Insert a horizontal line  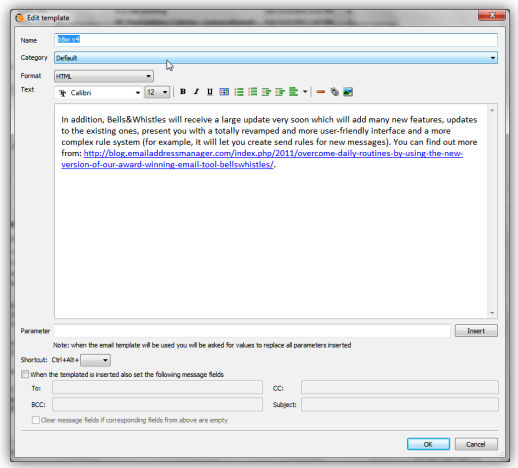tap(321, 92)
